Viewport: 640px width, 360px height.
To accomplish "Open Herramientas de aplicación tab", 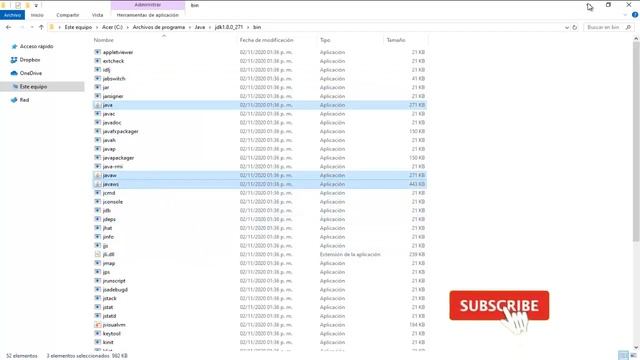I will pos(148,15).
